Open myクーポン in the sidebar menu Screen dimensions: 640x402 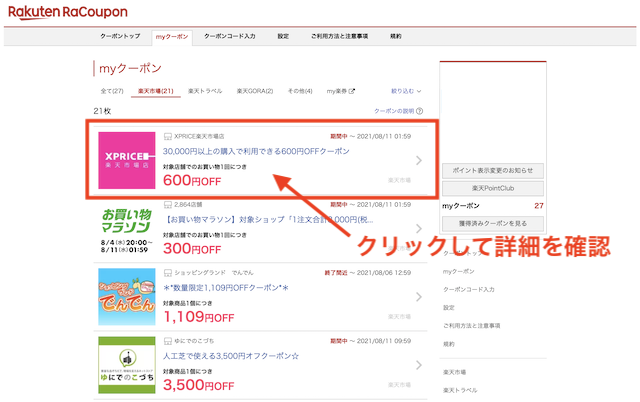click(x=458, y=271)
